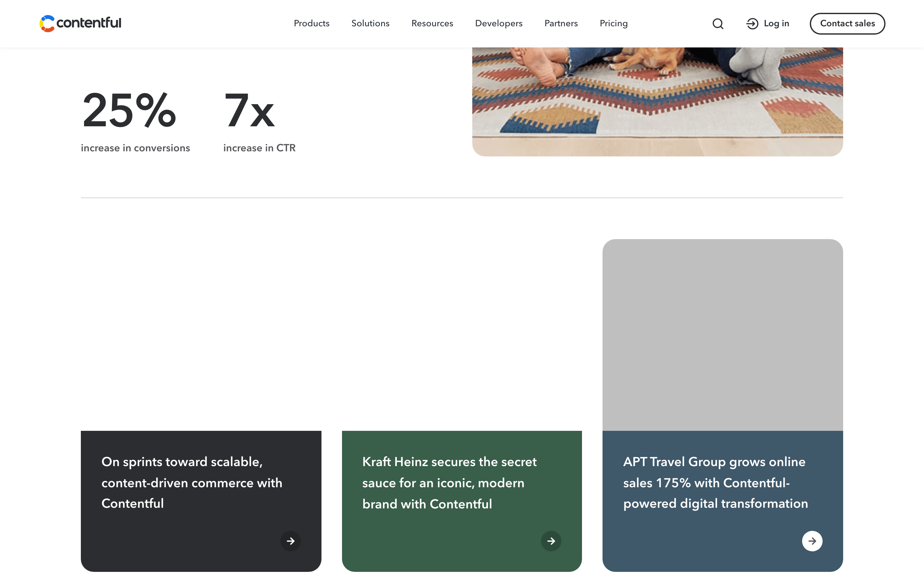The image size is (924, 577).
Task: Click arrow on APT Travel Group card
Action: pos(812,541)
